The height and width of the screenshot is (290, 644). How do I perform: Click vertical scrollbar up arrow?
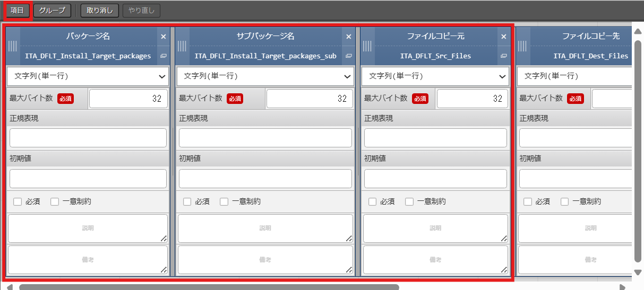(x=638, y=31)
